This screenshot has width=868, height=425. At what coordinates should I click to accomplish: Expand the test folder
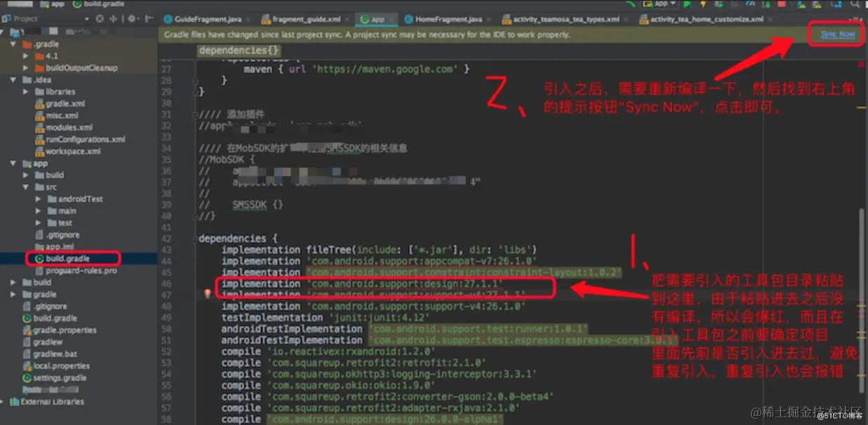click(x=38, y=223)
